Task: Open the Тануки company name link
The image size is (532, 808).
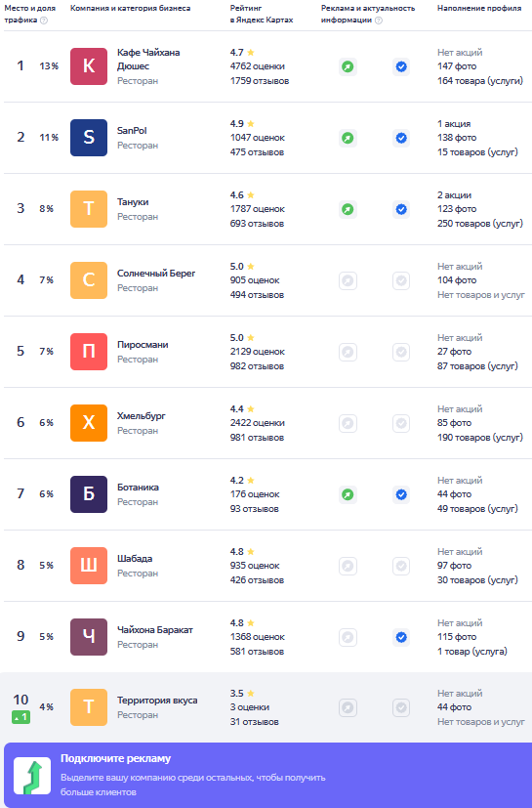Action: [133, 202]
